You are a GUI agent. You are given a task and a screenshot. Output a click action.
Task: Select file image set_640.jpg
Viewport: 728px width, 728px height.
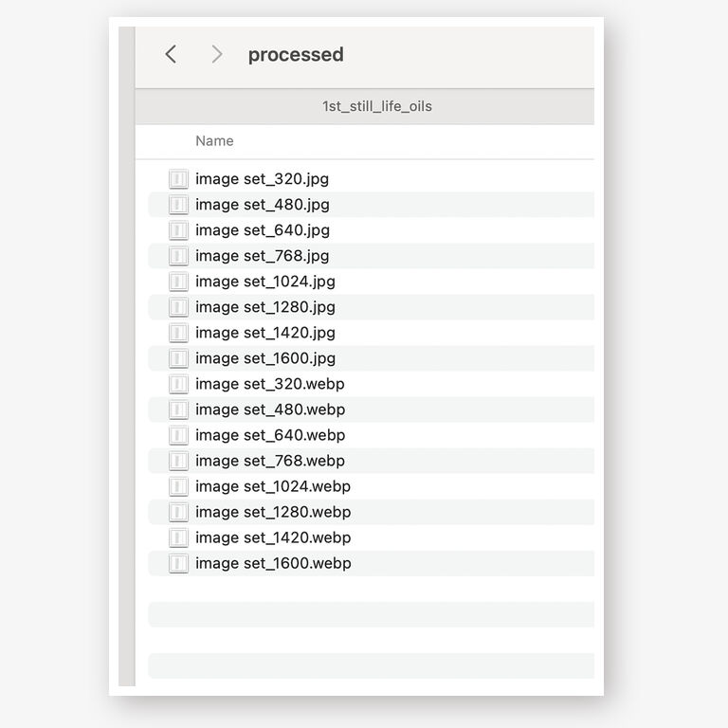coord(262,230)
